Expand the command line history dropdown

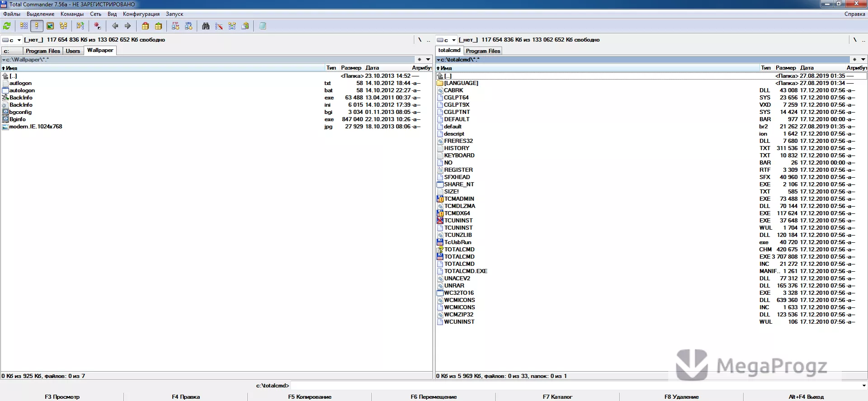(x=864, y=386)
